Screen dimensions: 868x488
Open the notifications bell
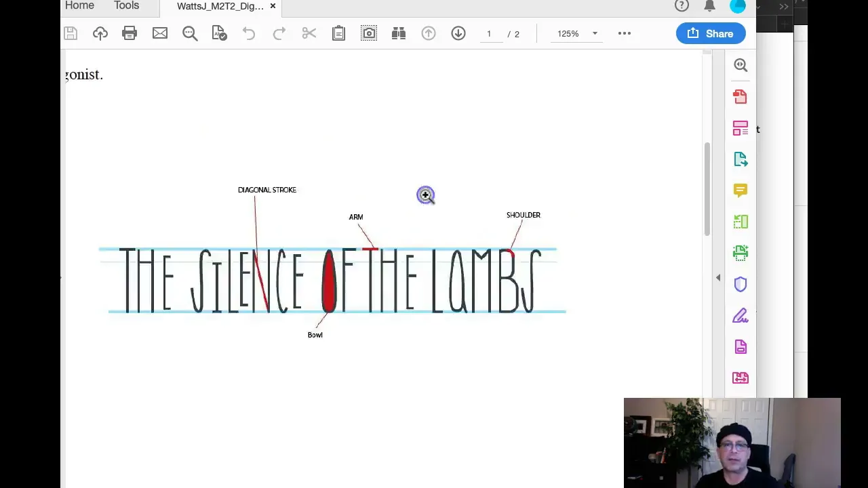pos(710,5)
